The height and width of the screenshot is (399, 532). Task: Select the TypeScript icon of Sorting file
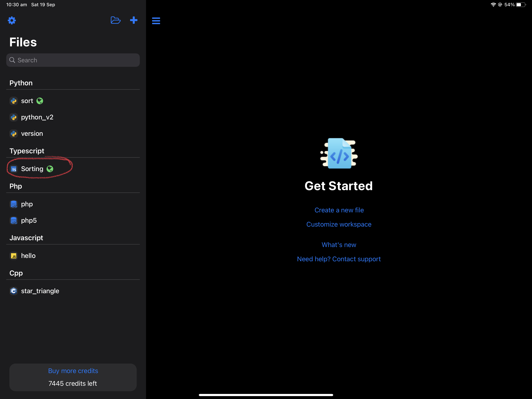[14, 169]
